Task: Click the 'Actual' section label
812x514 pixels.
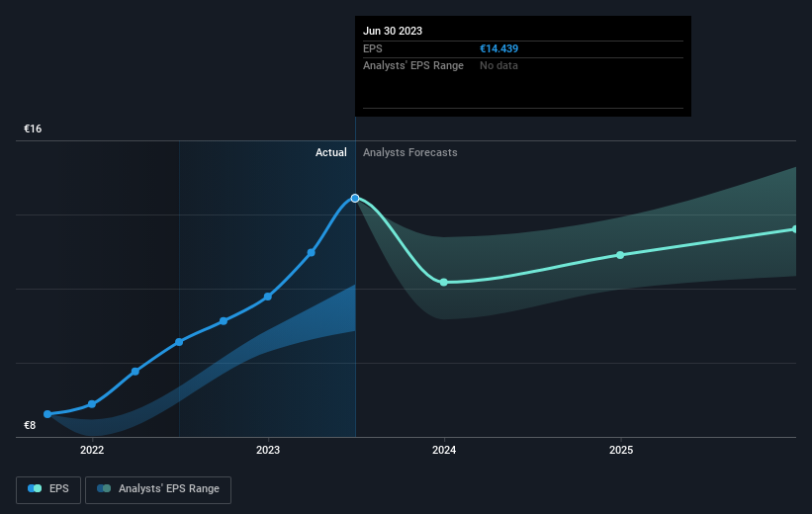Action: pyautogui.click(x=331, y=152)
